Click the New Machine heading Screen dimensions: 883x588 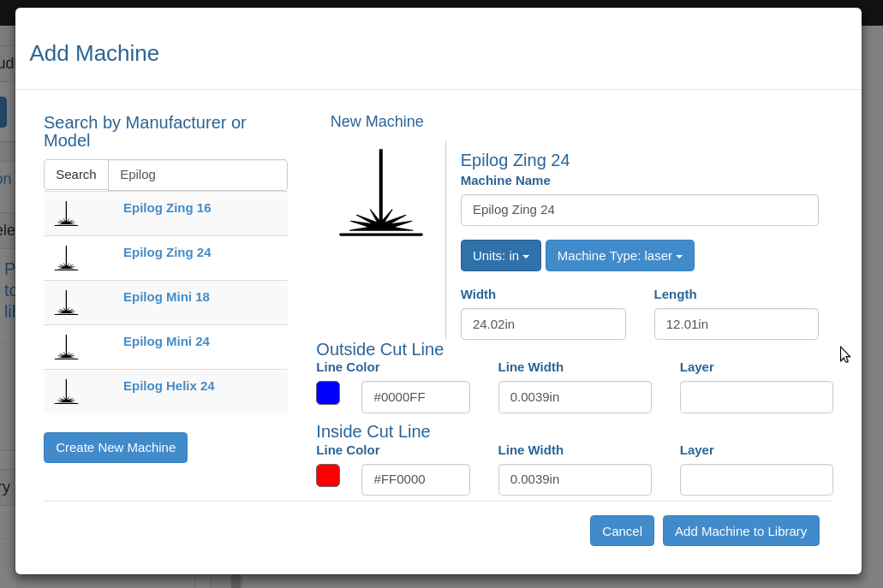(x=377, y=122)
